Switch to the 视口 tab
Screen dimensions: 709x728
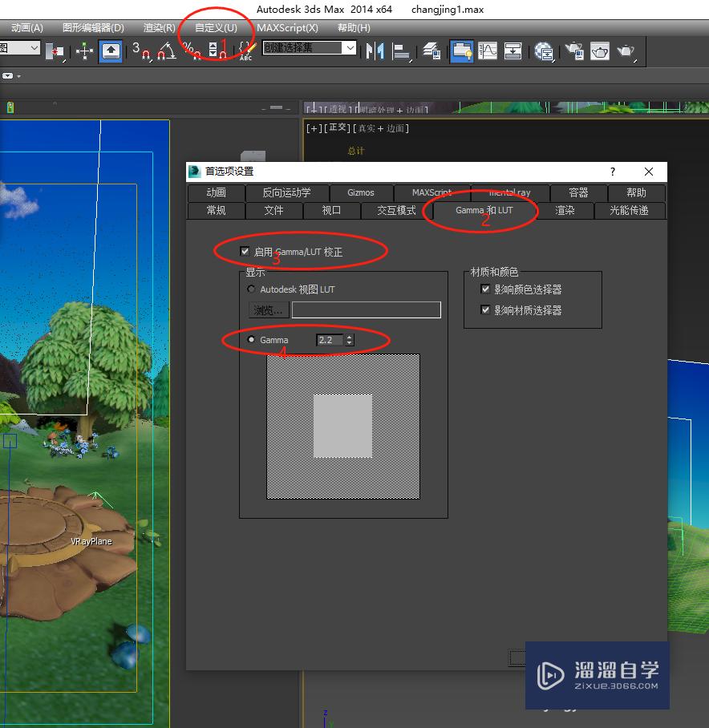click(331, 210)
